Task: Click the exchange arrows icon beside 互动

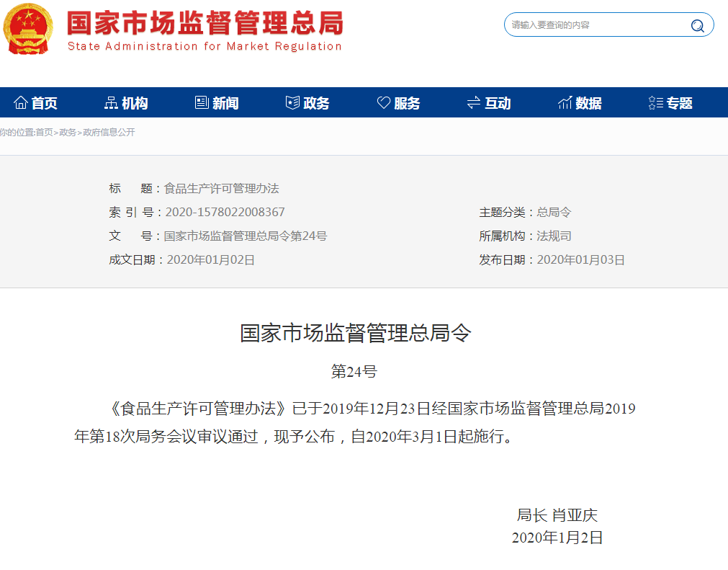Action: pyautogui.click(x=474, y=102)
